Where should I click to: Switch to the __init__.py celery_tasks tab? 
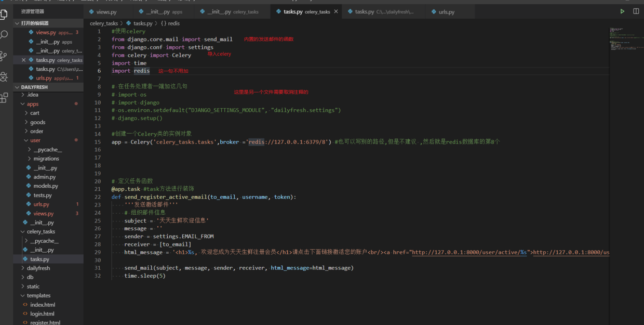pyautogui.click(x=233, y=11)
